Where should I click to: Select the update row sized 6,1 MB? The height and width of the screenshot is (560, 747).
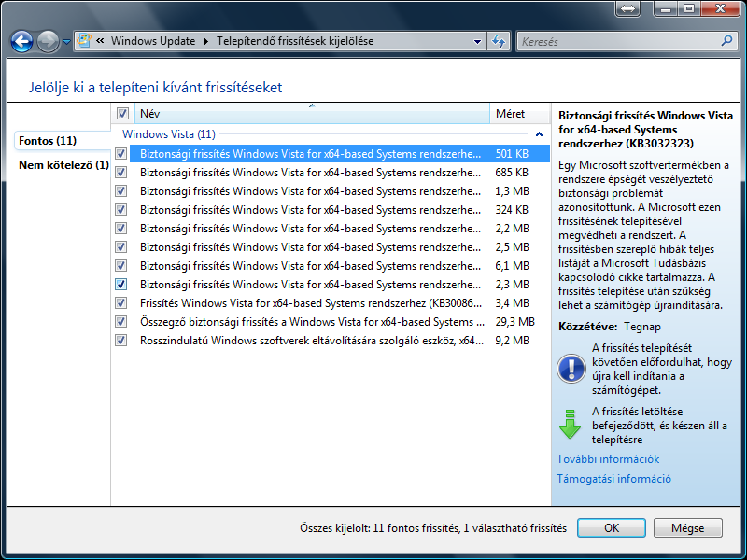(340, 265)
